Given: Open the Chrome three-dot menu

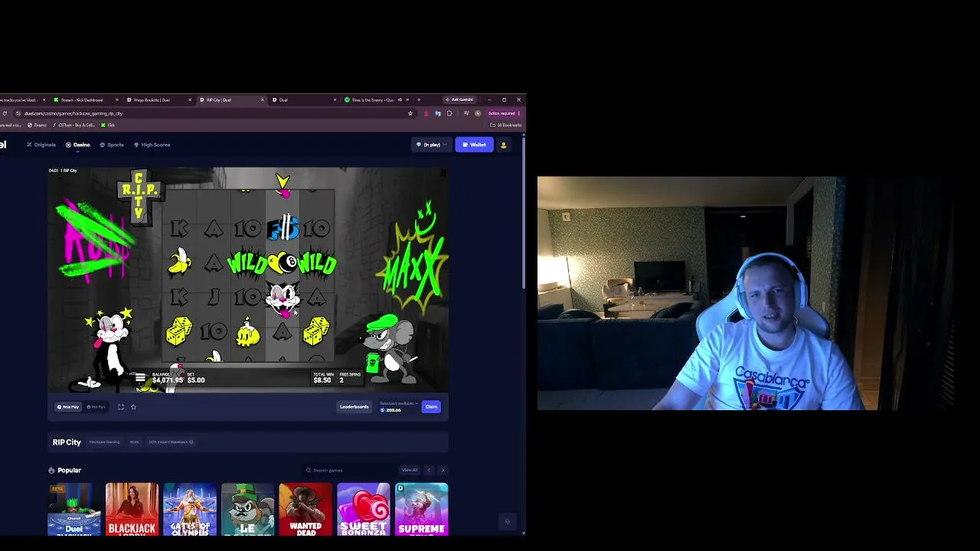Looking at the screenshot, I should tap(518, 113).
